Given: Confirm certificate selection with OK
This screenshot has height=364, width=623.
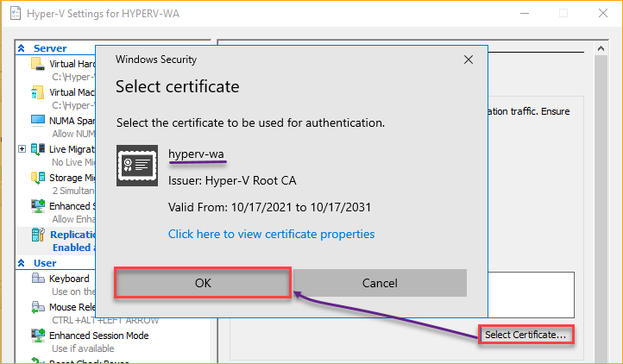Looking at the screenshot, I should (x=203, y=283).
